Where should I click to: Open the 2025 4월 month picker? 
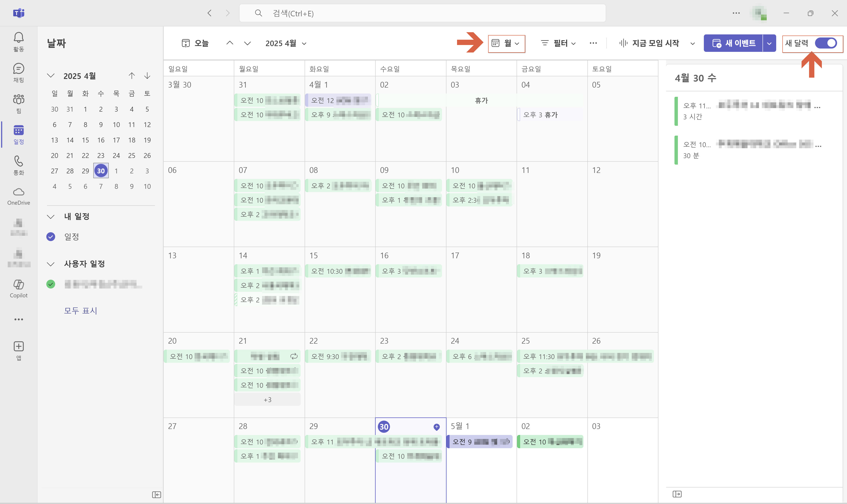tap(286, 43)
